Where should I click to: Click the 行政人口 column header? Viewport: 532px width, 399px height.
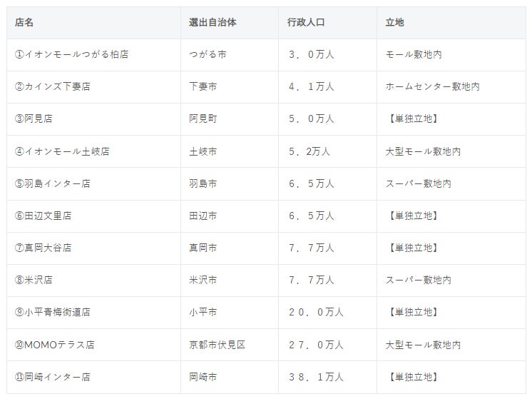pyautogui.click(x=327, y=23)
